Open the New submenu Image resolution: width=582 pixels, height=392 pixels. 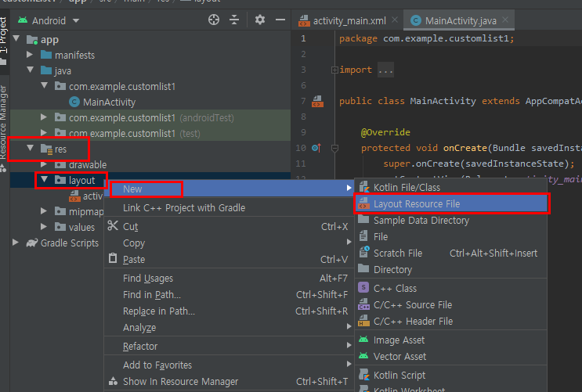[x=229, y=189]
